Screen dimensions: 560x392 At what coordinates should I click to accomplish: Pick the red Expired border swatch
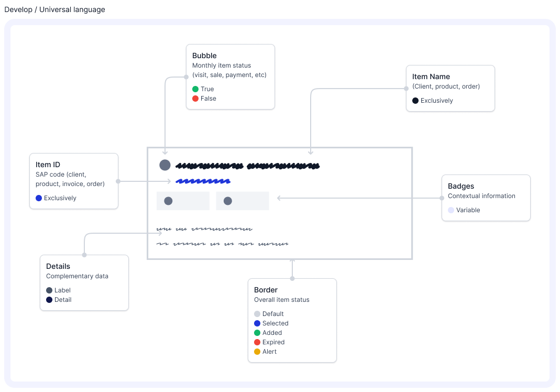[257, 342]
